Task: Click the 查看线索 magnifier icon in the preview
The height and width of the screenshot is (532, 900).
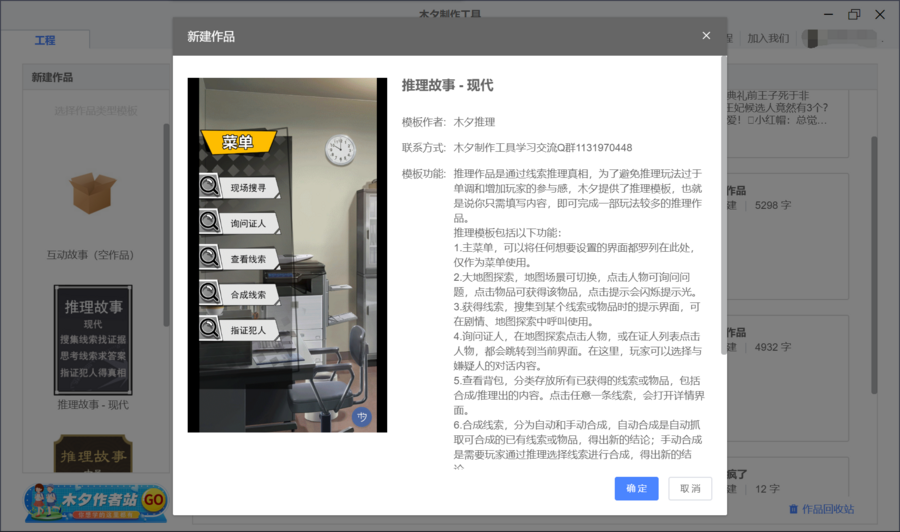Action: click(x=210, y=257)
